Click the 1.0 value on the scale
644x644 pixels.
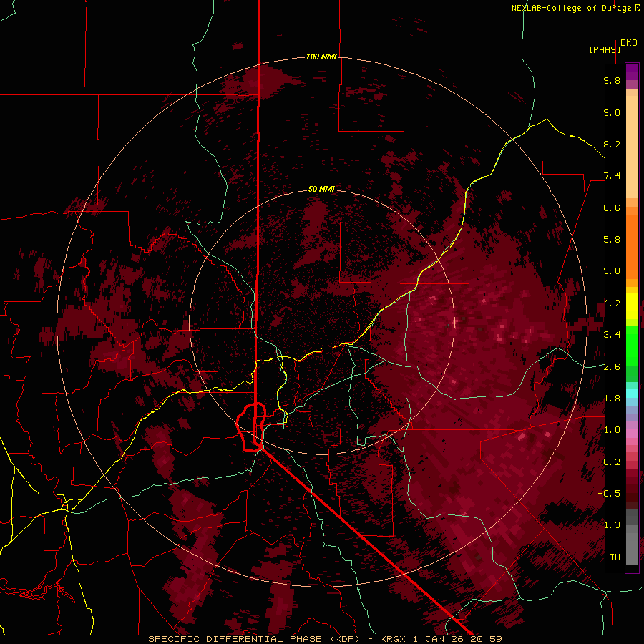612,430
